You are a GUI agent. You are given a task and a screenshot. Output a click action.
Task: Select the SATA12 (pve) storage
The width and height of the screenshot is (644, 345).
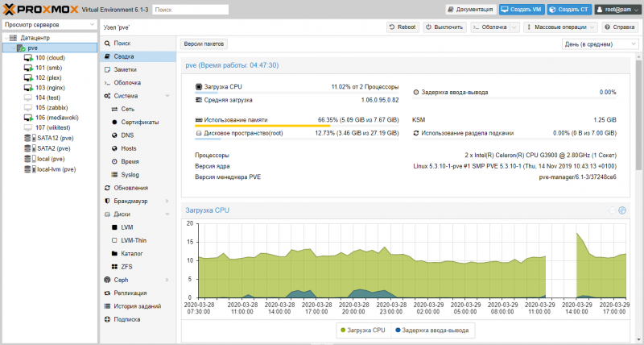click(56, 138)
